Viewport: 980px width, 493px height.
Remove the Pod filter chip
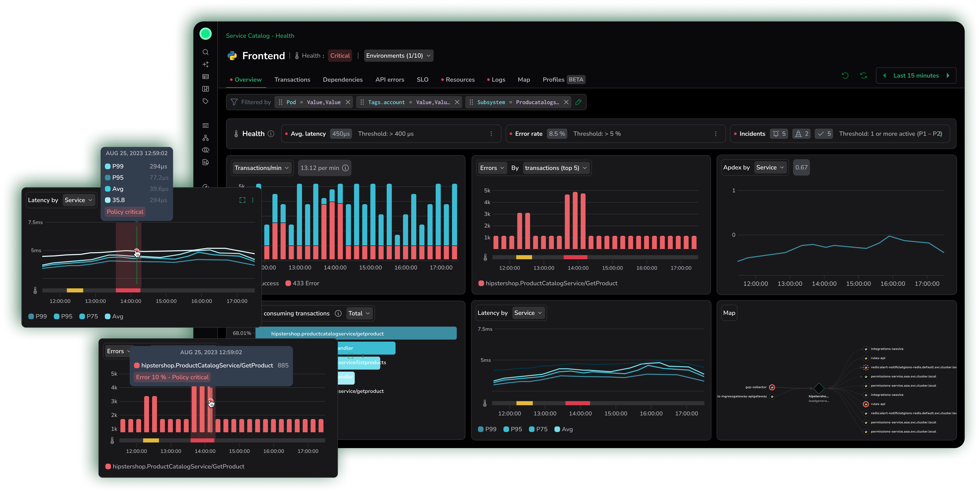[x=348, y=102]
